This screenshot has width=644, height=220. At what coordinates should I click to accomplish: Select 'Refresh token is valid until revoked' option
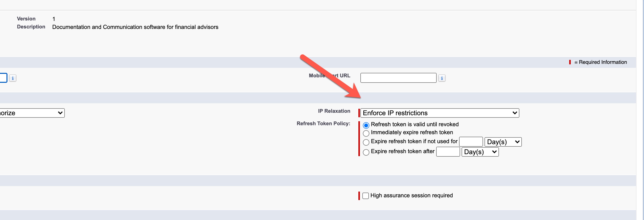(366, 125)
